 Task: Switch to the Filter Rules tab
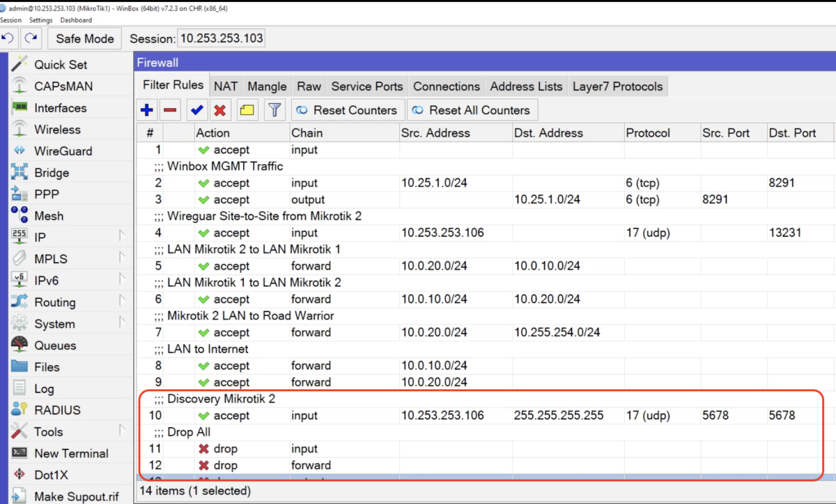coord(173,85)
